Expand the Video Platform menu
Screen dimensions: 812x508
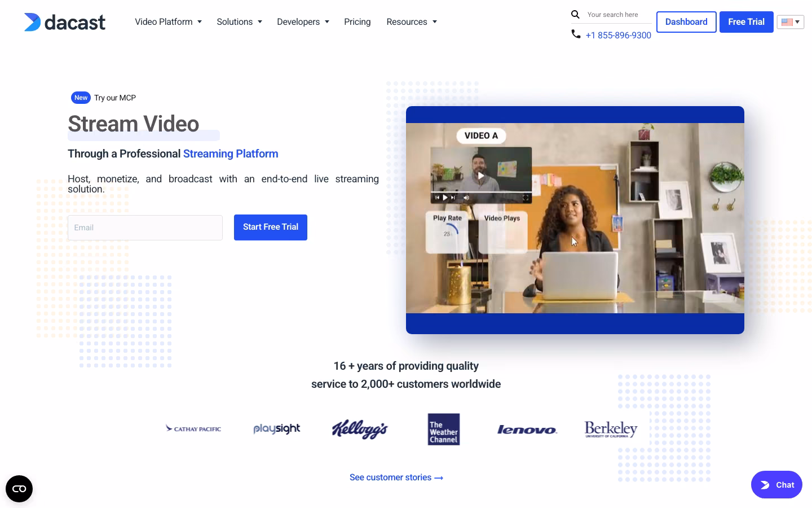(x=168, y=22)
